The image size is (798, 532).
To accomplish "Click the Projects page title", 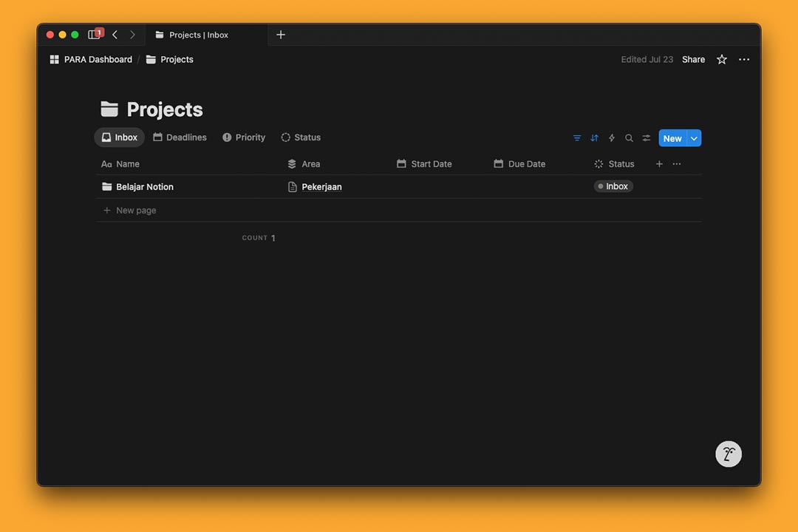I will [164, 109].
